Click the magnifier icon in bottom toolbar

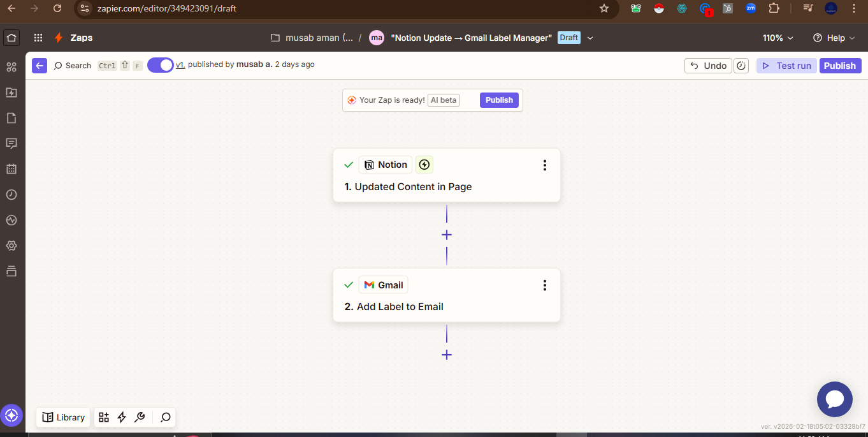(x=165, y=417)
